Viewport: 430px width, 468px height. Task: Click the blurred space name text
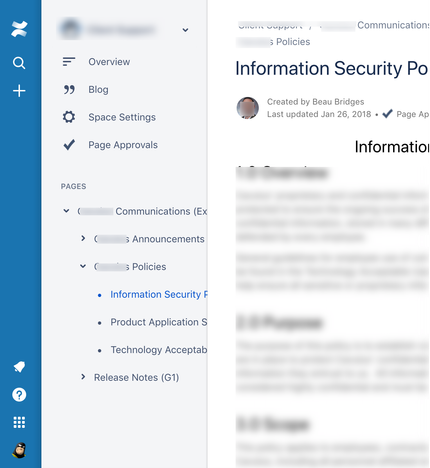tap(121, 30)
